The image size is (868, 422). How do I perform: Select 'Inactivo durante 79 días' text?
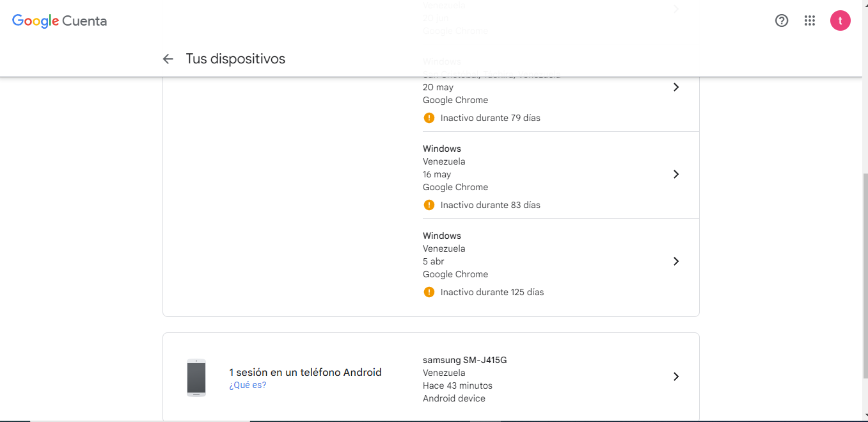coord(491,118)
